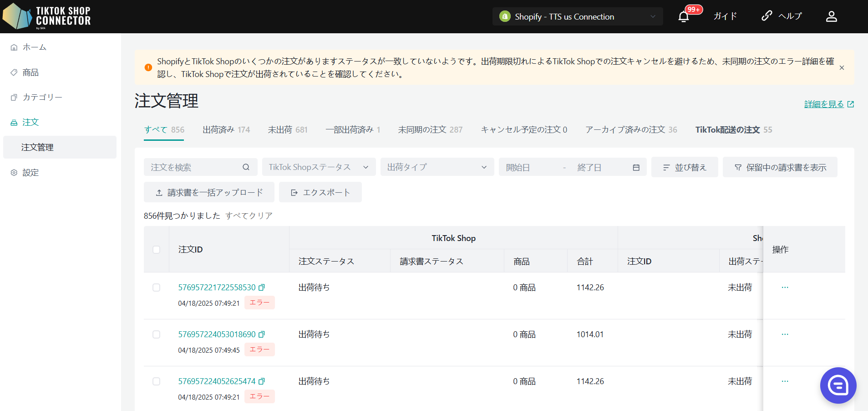Dismiss the orange warning banner
This screenshot has width=868, height=411.
coord(842,67)
